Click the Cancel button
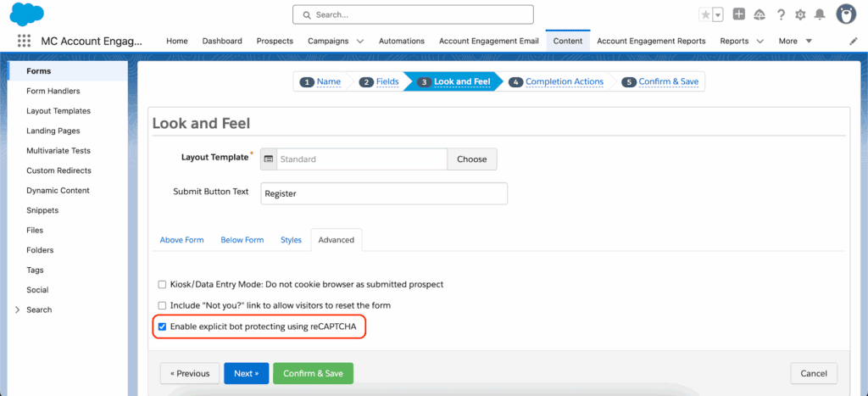Screen dimensions: 868x396 tap(814, 374)
